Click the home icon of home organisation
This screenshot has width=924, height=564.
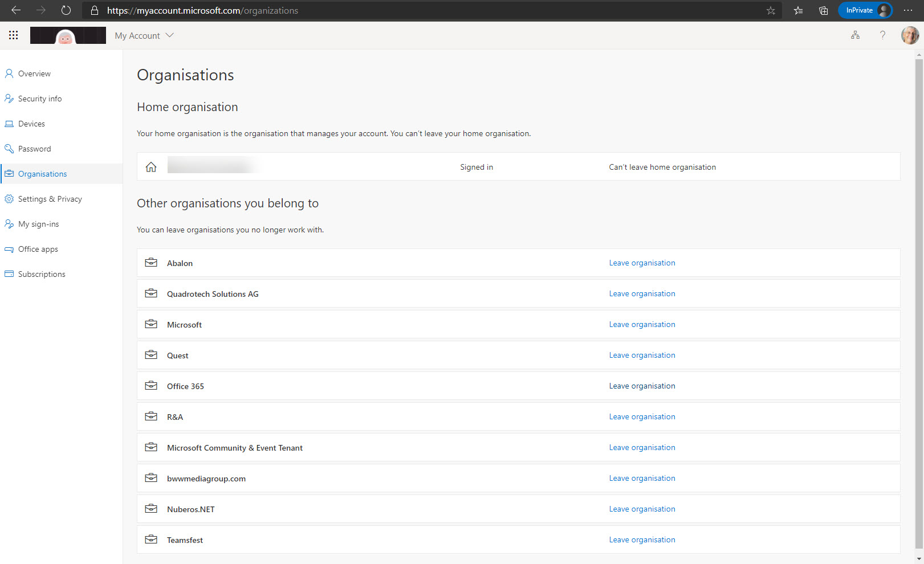click(151, 167)
